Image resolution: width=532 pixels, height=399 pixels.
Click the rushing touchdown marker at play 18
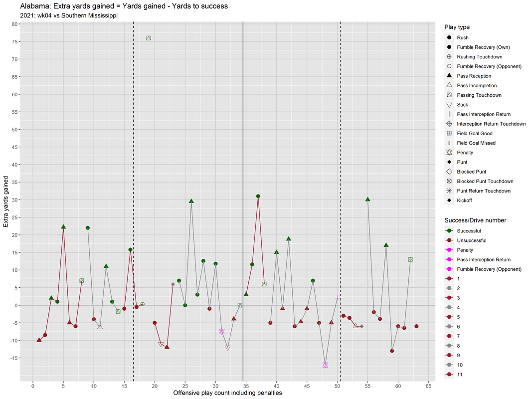click(143, 304)
